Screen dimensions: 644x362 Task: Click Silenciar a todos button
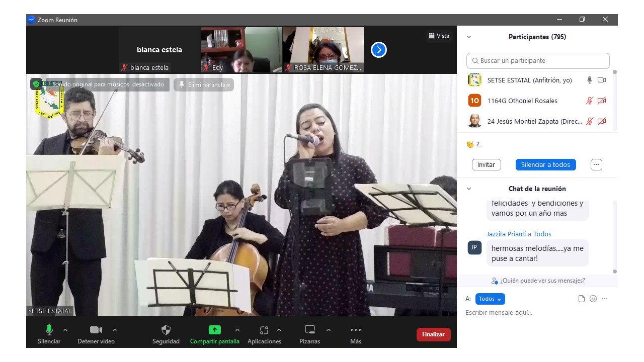click(545, 164)
